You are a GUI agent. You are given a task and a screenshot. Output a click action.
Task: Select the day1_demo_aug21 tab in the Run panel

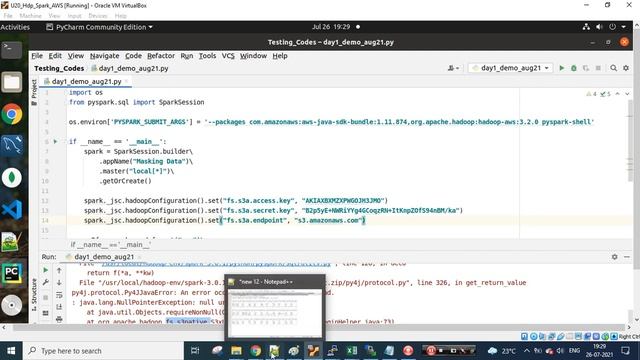[x=104, y=257]
